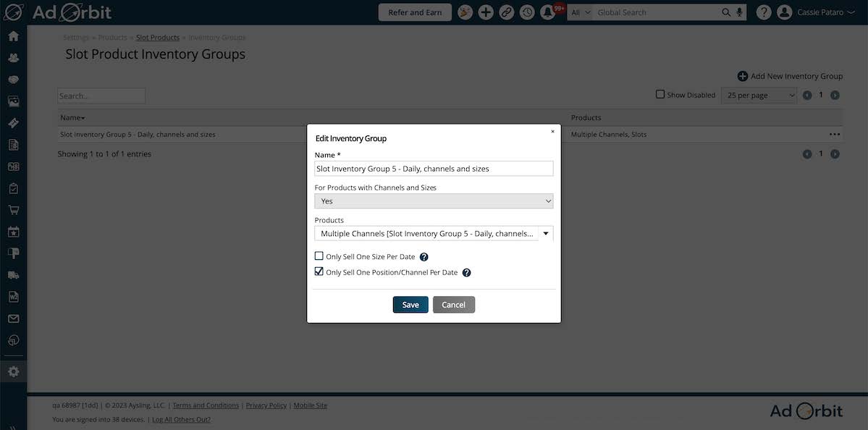The height and width of the screenshot is (430, 868).
Task: Open the row's three-dot actions menu
Action: (835, 134)
